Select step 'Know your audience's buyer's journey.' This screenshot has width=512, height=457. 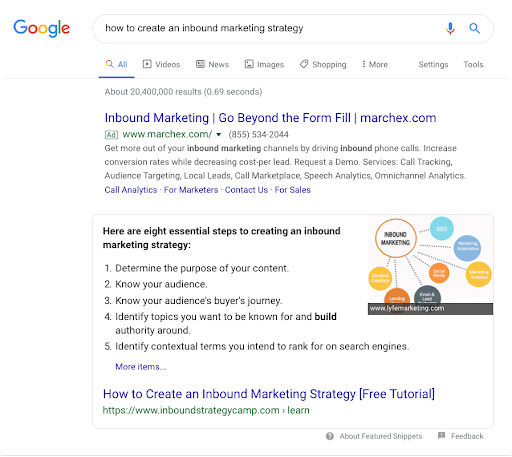click(x=199, y=301)
